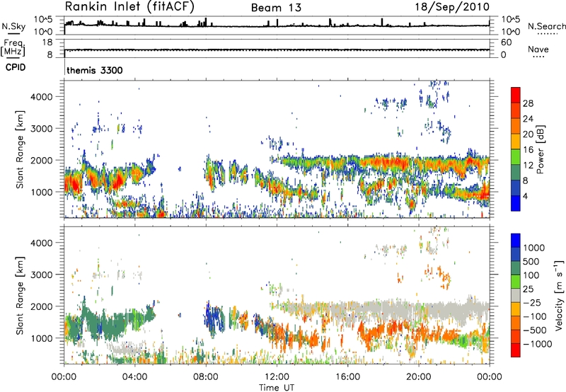The height and width of the screenshot is (392, 566).
Task: Click the 'Velocity [m s-1]' color bar title
Action: pos(559,294)
